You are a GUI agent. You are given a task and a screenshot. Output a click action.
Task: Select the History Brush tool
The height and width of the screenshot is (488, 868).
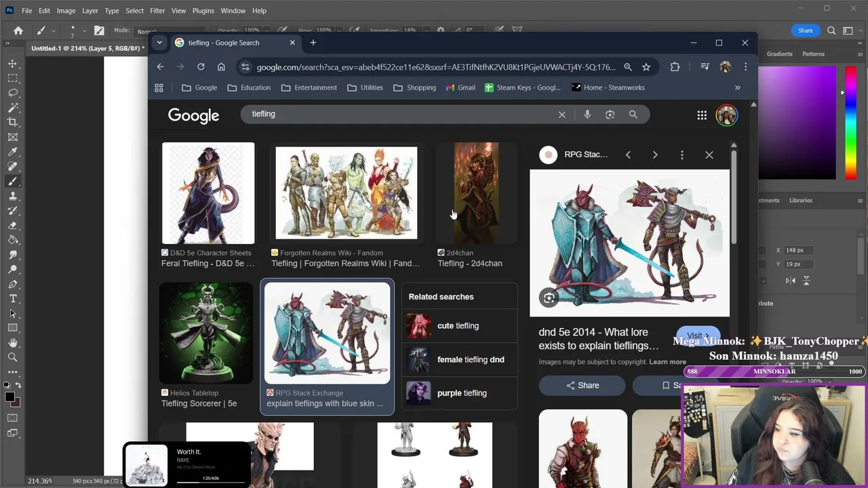[x=13, y=211]
